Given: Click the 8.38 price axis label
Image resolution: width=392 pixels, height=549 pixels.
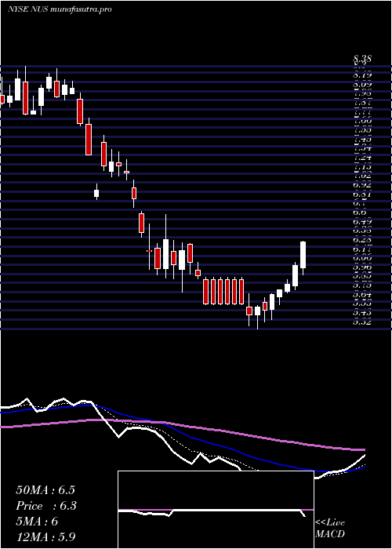Looking at the screenshot, I should pyautogui.click(x=362, y=60).
